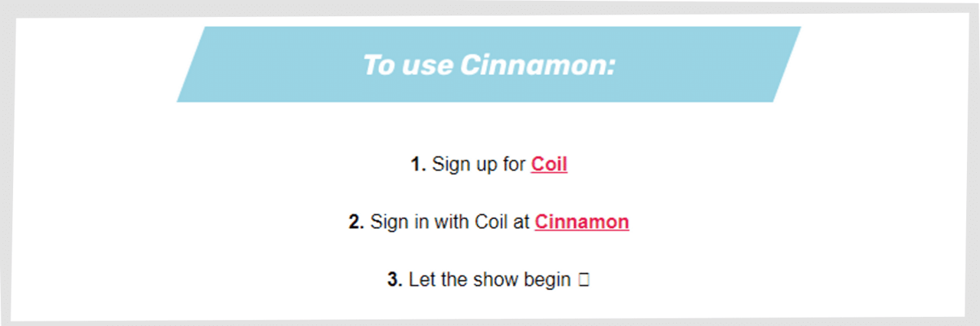
Task: Click the plain word 'Coil' in step two
Action: [x=492, y=222]
